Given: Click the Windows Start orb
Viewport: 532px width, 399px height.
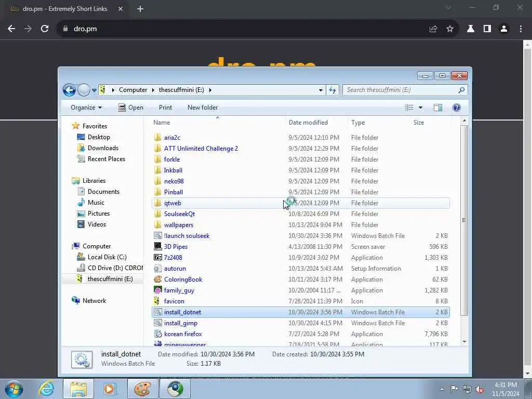Looking at the screenshot, I should point(14,389).
